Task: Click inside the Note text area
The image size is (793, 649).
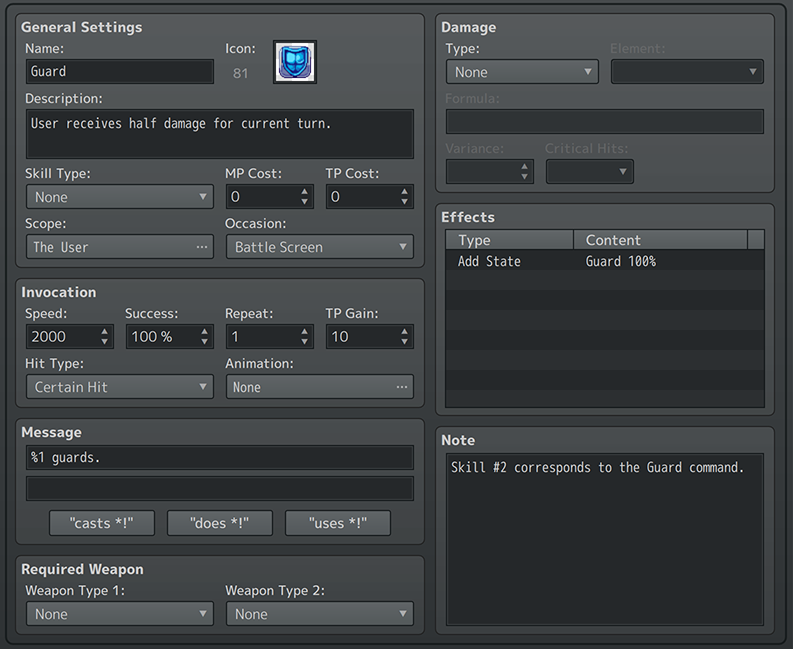Action: pos(604,540)
